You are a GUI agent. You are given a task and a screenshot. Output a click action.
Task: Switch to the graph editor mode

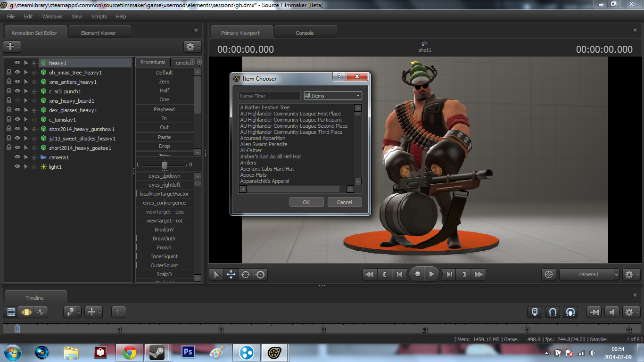click(x=41, y=312)
